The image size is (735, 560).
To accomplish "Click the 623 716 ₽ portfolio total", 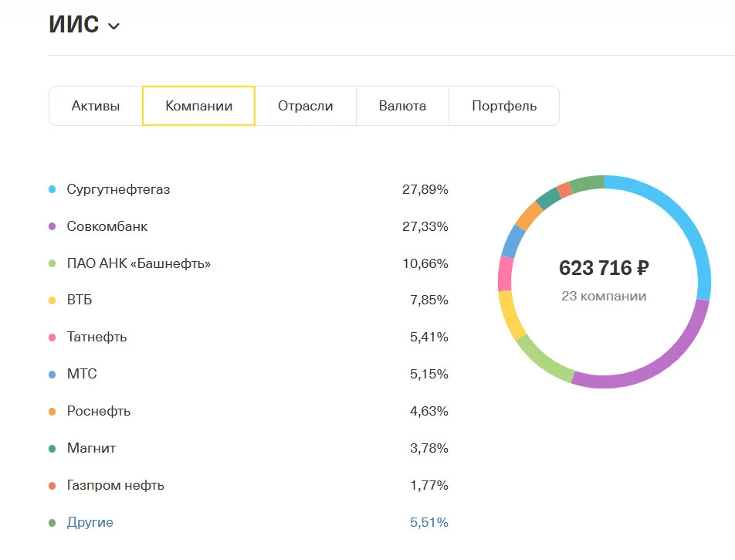I will (x=604, y=268).
